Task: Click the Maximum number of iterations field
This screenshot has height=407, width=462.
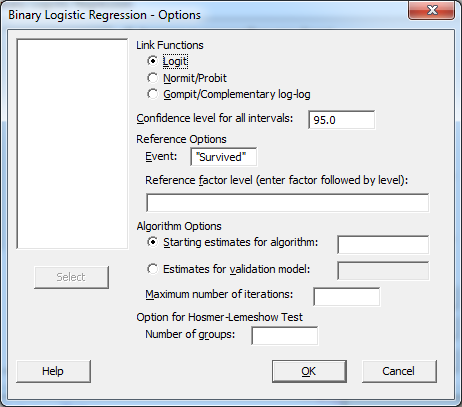Action: pyautogui.click(x=346, y=297)
